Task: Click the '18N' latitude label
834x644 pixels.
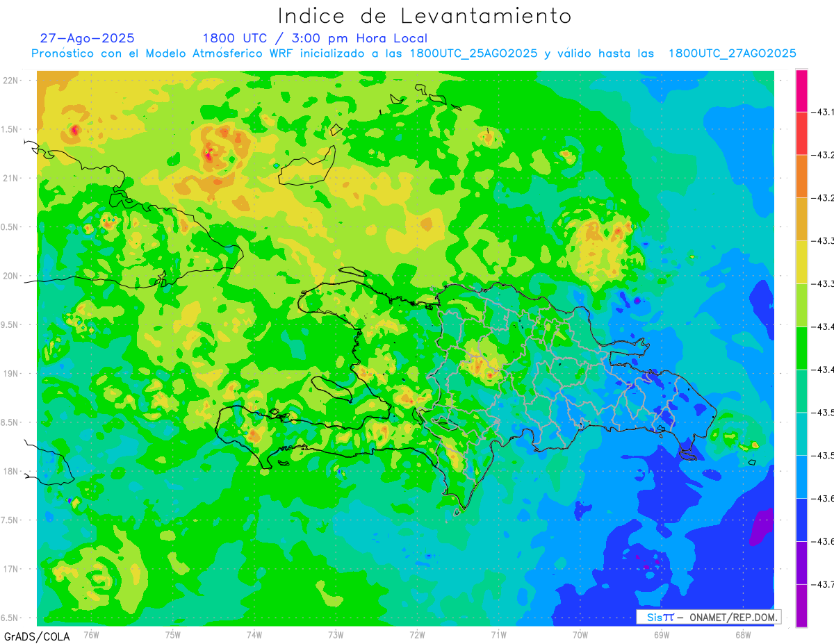Action: coord(11,471)
